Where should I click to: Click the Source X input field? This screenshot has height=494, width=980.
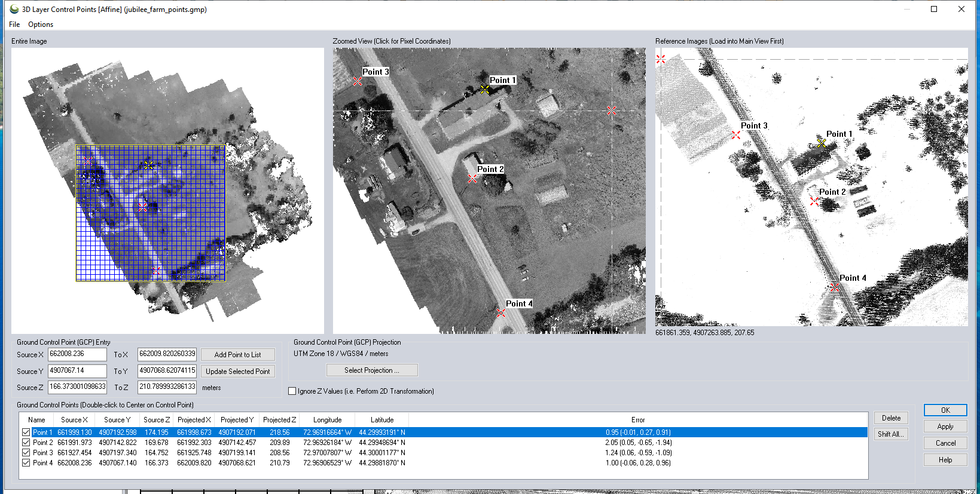tap(77, 354)
